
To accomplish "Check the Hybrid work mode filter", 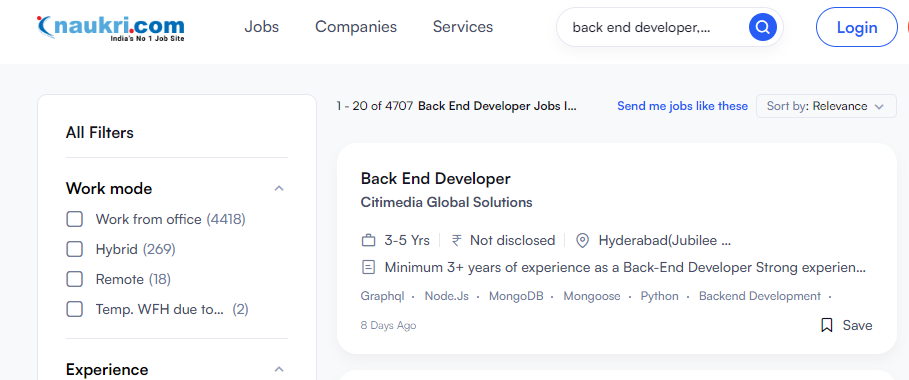I will [x=75, y=249].
